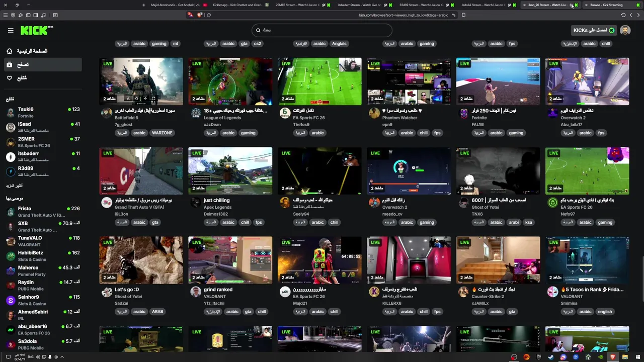Screen dimensions: 644x362
Task: Open recommended channel Seinhor9
Action: pyautogui.click(x=43, y=300)
